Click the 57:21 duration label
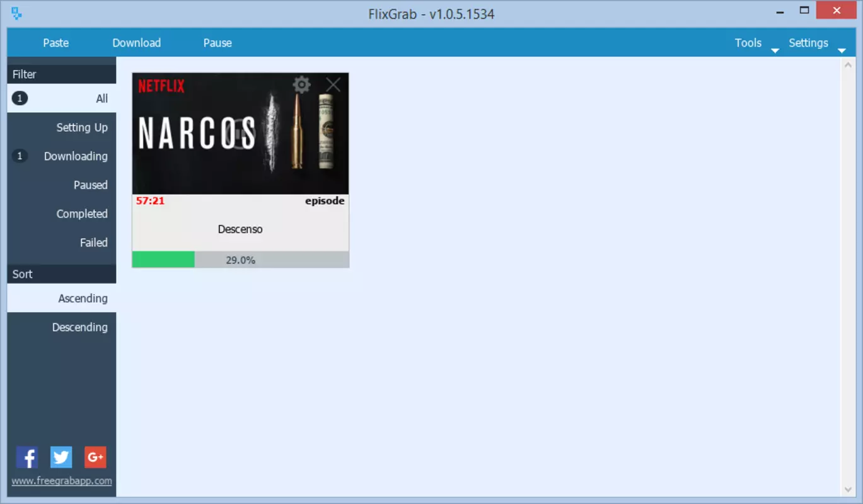 [151, 201]
